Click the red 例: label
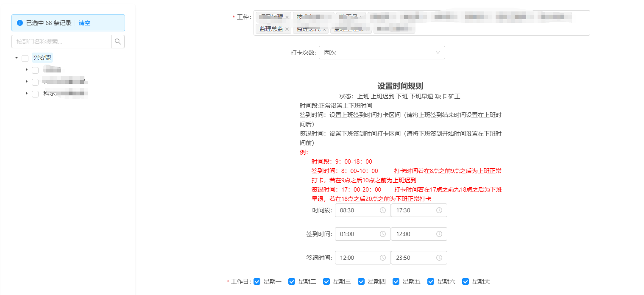 [x=304, y=152]
